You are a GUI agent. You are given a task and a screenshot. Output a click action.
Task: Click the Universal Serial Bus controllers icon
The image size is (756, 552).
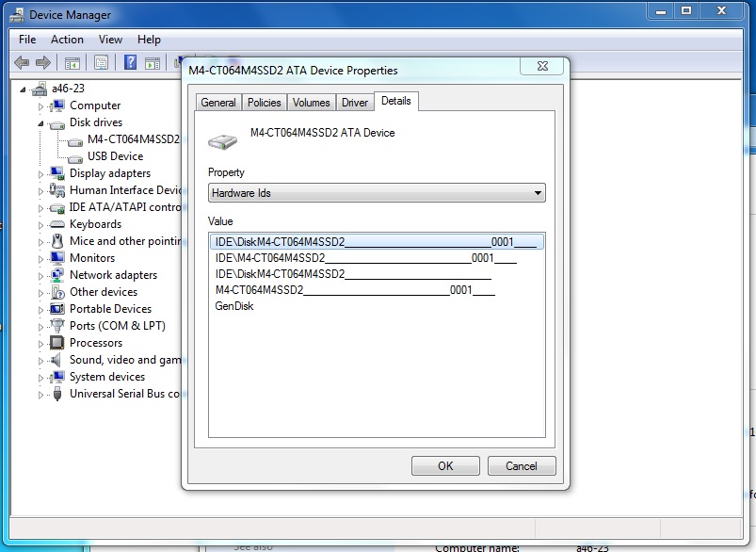(x=57, y=394)
